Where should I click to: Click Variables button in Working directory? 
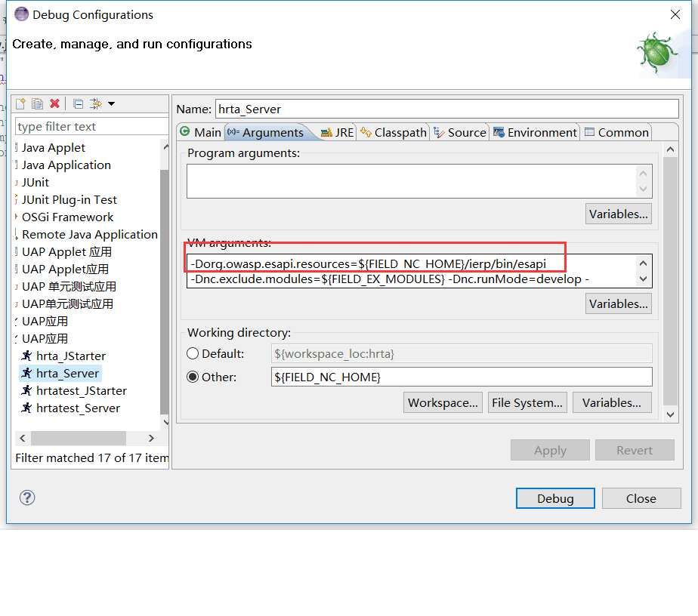coord(612,402)
